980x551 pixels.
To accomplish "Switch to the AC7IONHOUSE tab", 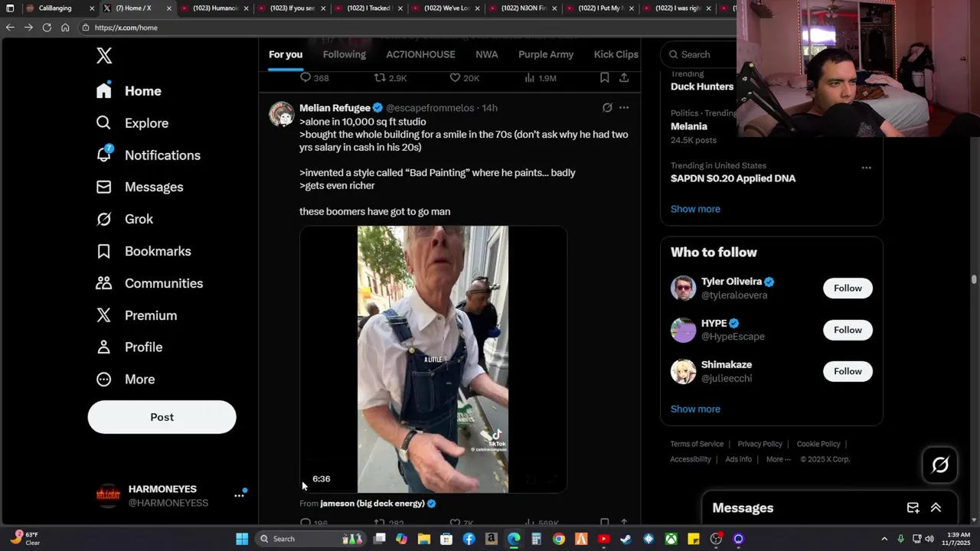I will pyautogui.click(x=420, y=54).
